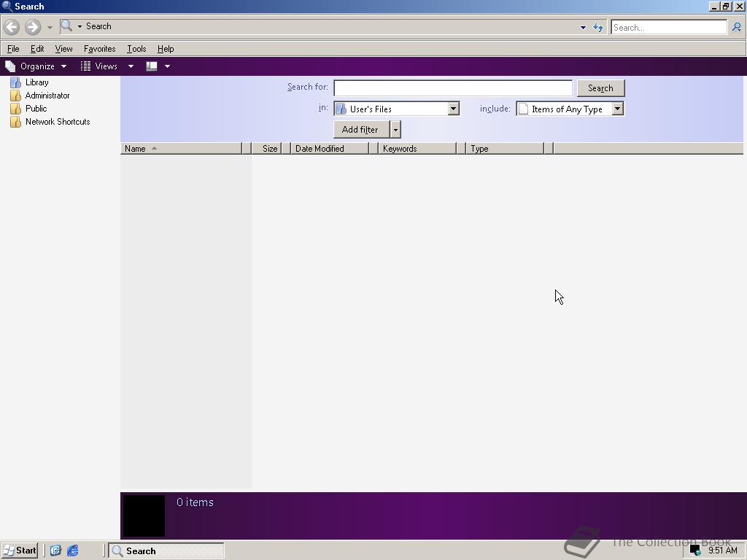Click the Views toolbar button

click(x=99, y=66)
